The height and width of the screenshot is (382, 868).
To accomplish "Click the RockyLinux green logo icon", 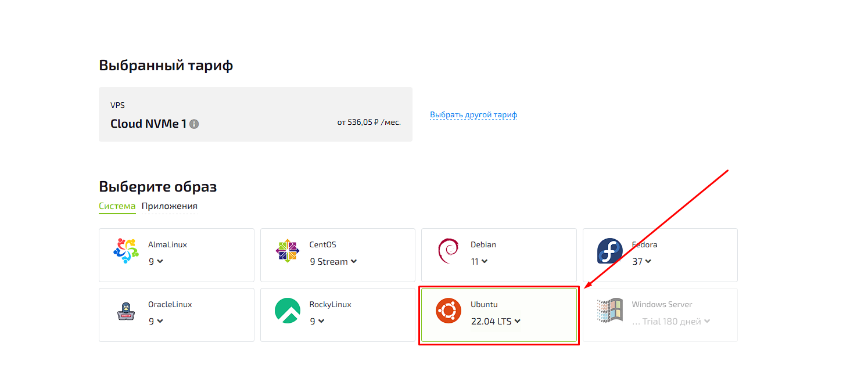I will coord(287,311).
